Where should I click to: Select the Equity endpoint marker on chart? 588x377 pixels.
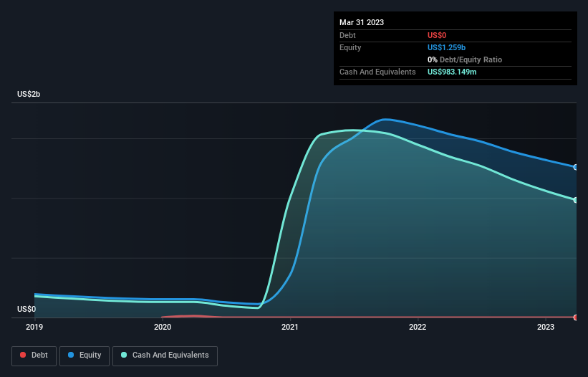point(576,167)
